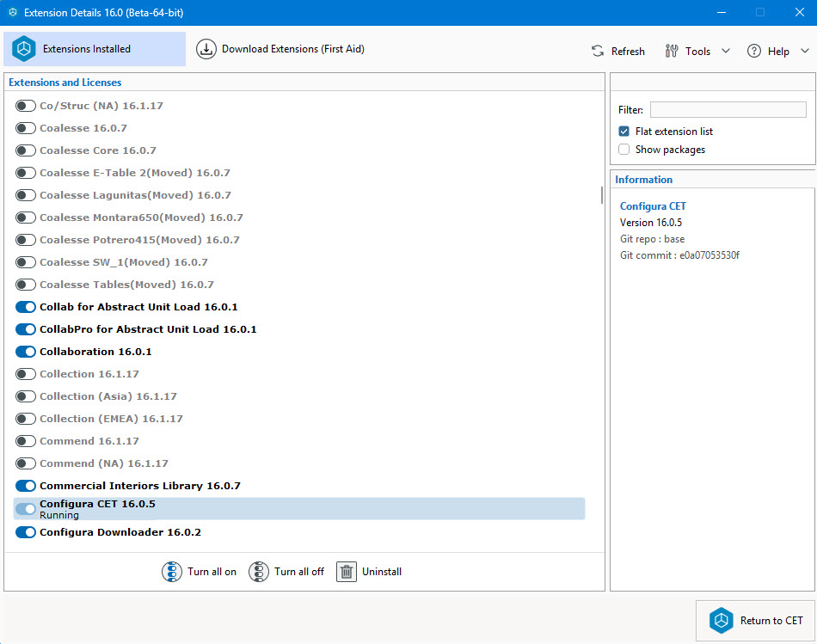Enable Coalesse Montara650(Moved) toggle
This screenshot has width=817, height=644.
(x=26, y=218)
